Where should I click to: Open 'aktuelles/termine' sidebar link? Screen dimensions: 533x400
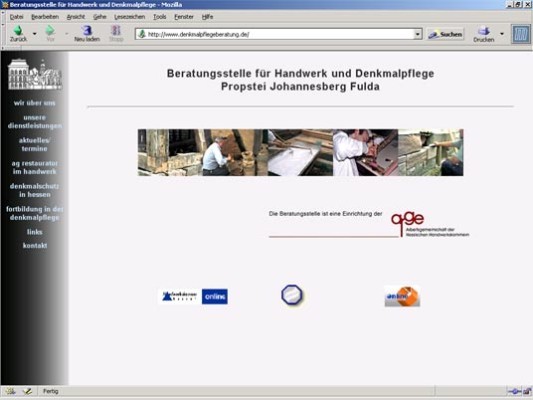tap(35, 144)
